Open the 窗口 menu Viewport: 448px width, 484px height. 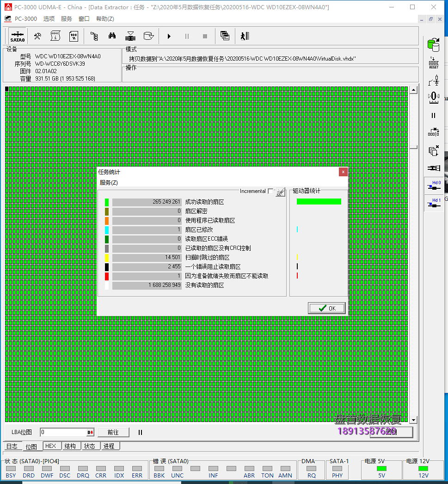coord(84,19)
